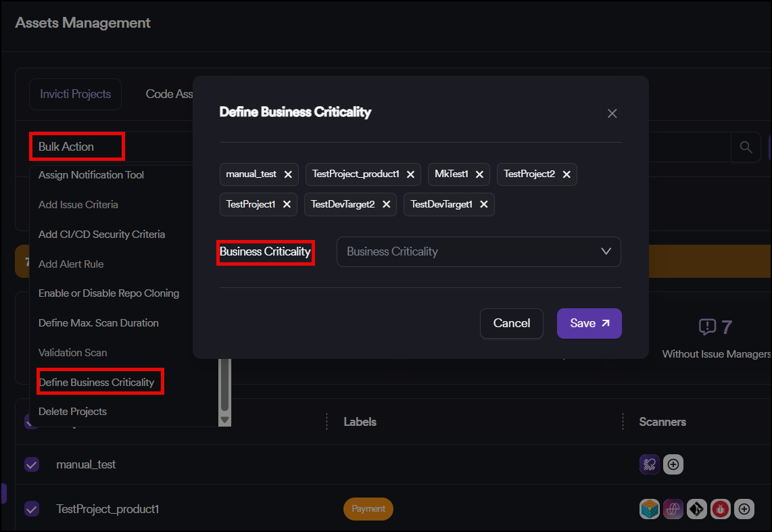Click the red bug scanner icon
Viewport: 772px width, 532px height.
[x=721, y=509]
